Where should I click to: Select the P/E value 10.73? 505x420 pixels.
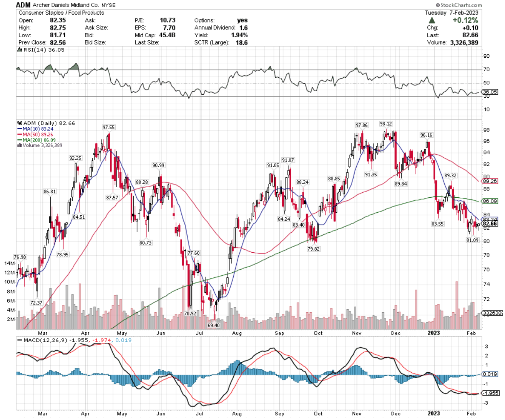[x=168, y=20]
